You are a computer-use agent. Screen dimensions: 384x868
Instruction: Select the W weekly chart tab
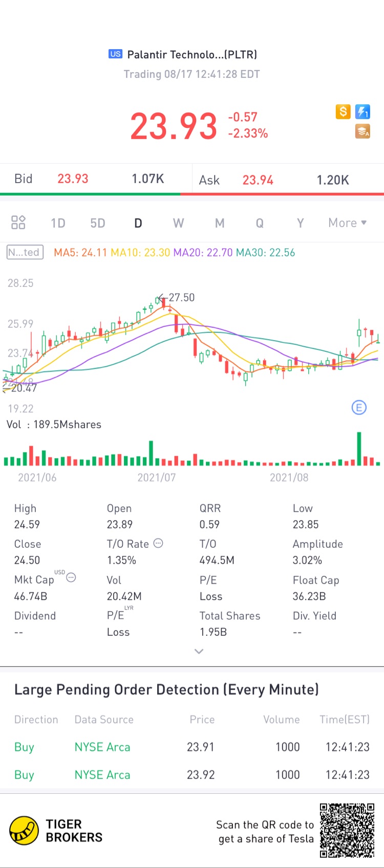point(178,223)
